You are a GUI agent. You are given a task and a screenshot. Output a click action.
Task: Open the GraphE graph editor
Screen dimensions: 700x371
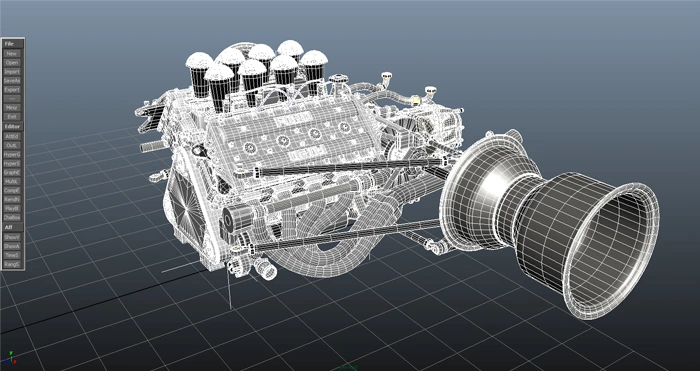pyautogui.click(x=12, y=172)
